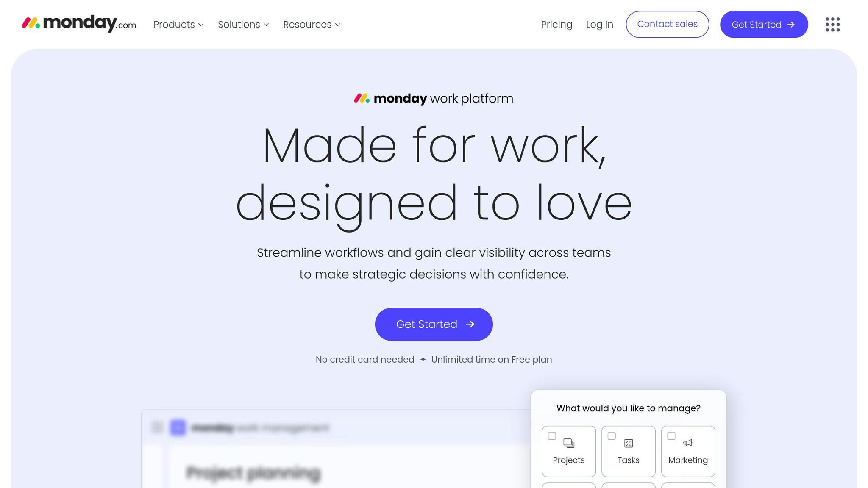Go to the Pricing page

pos(556,25)
